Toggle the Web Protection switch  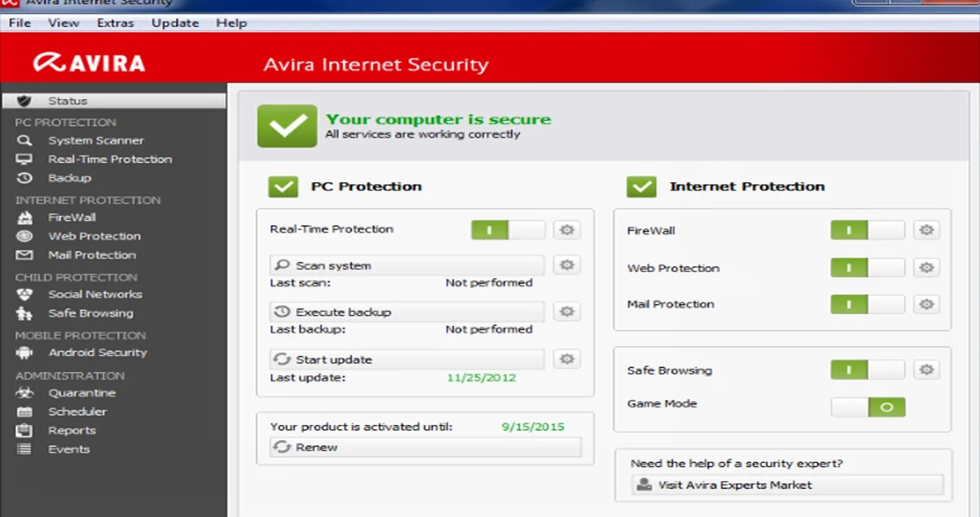867,268
